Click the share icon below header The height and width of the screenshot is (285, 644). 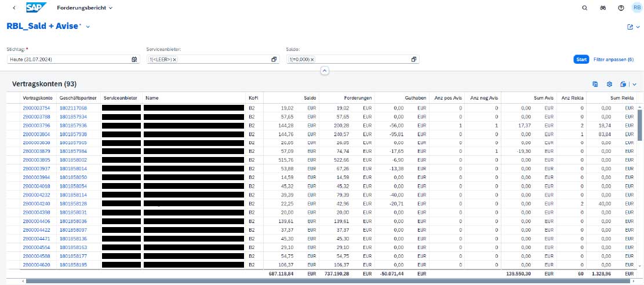click(630, 27)
